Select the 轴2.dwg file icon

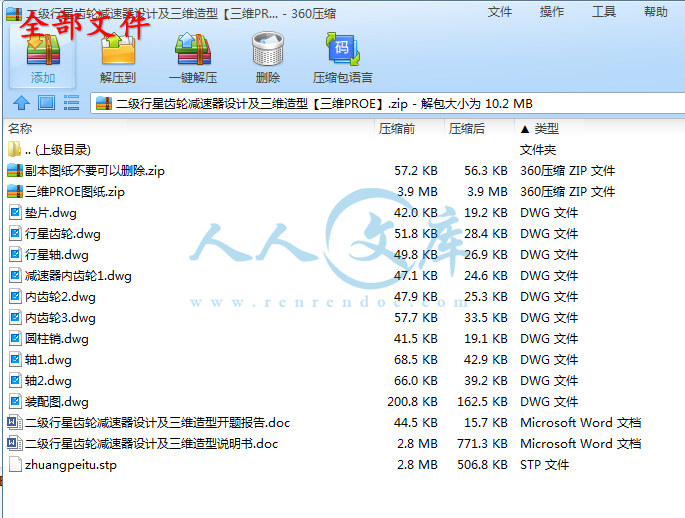[15, 380]
